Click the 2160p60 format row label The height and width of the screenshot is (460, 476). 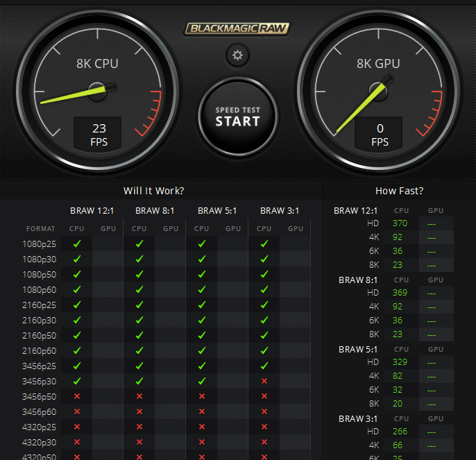click(x=39, y=350)
